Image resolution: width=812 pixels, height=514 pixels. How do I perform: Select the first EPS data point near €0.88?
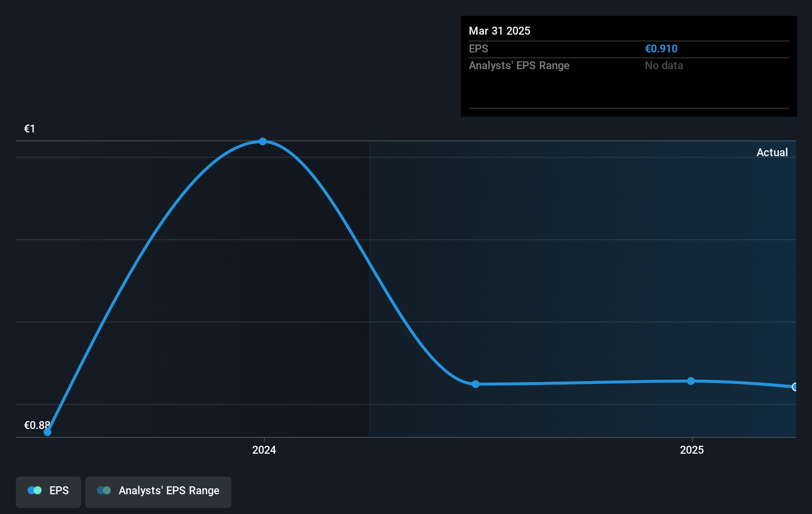pos(47,432)
